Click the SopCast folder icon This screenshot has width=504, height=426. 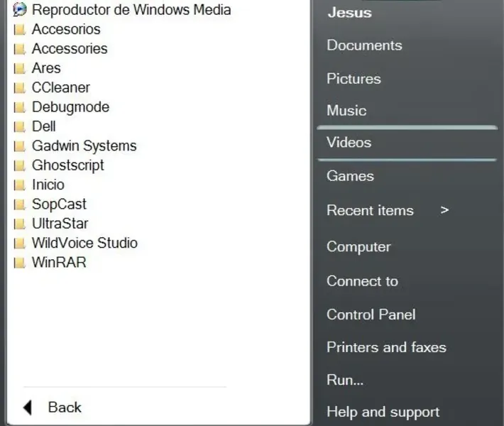pyautogui.click(x=19, y=204)
